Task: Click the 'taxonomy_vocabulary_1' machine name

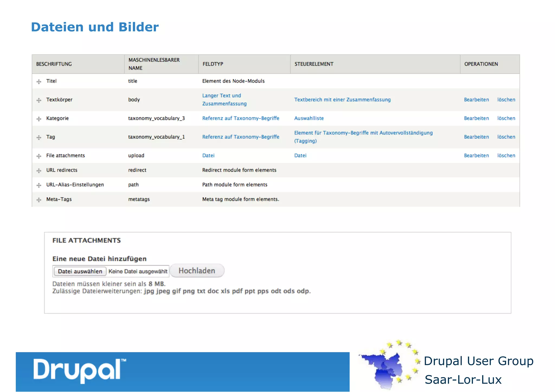Action: tap(156, 137)
